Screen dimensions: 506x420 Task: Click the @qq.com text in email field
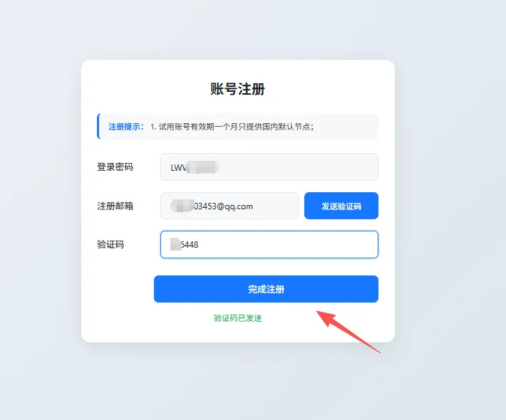click(x=234, y=206)
